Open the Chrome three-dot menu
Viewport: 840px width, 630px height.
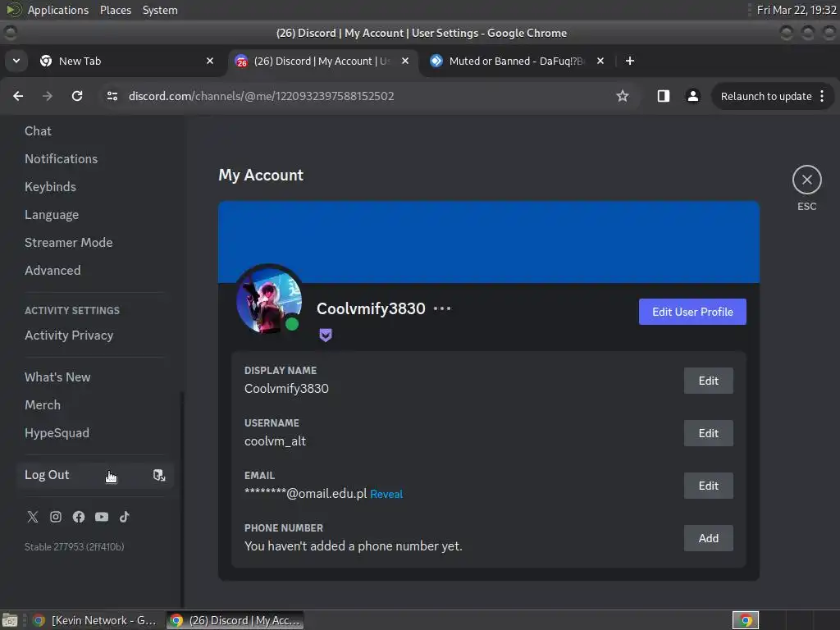tap(822, 96)
